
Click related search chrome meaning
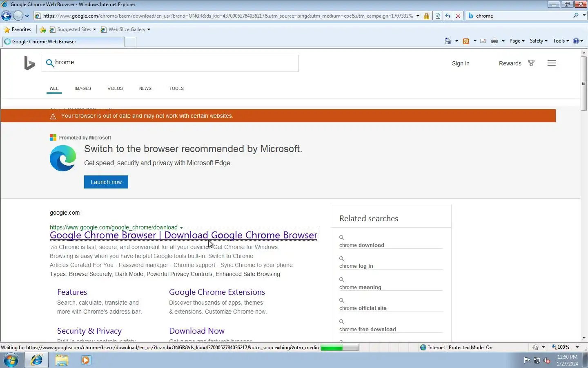coord(360,287)
